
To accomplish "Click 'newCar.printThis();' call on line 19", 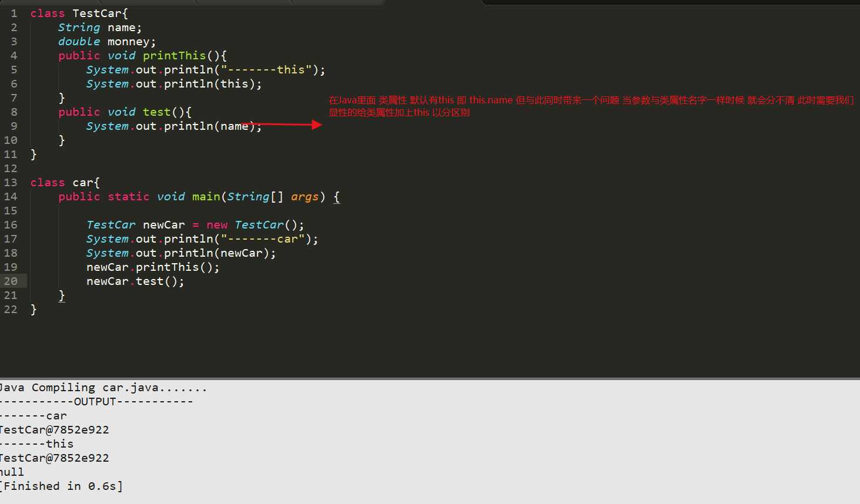I will point(153,267).
